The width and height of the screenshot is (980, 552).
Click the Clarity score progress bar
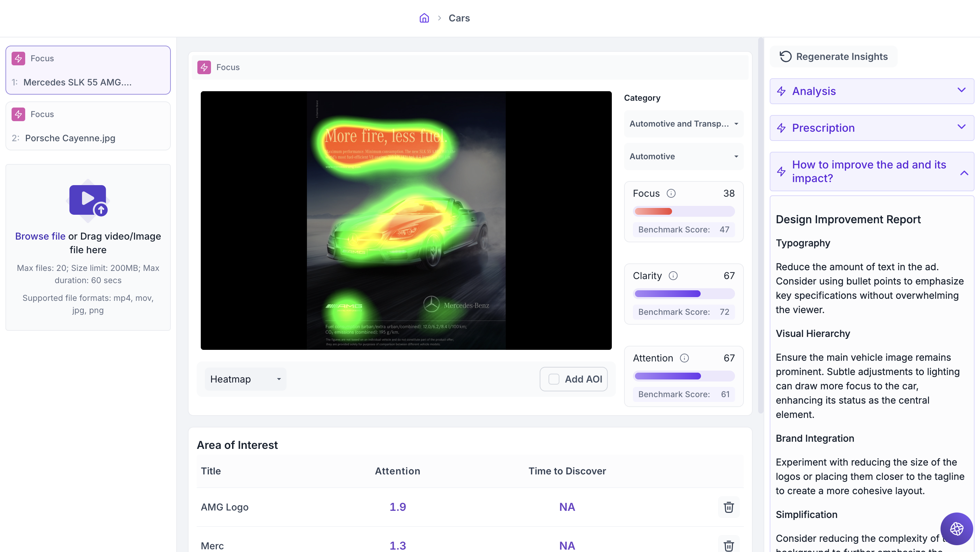point(683,293)
